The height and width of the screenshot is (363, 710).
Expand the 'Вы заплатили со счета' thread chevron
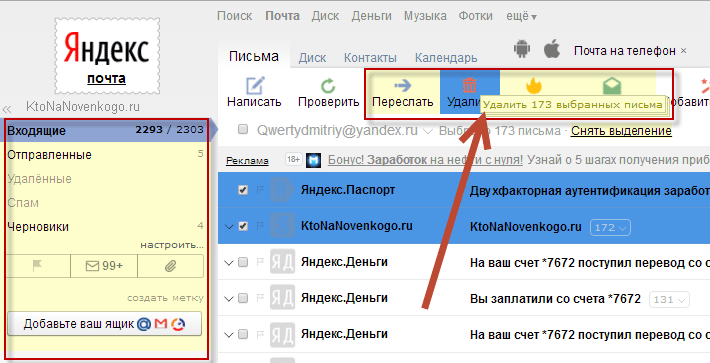pyautogui.click(x=229, y=299)
